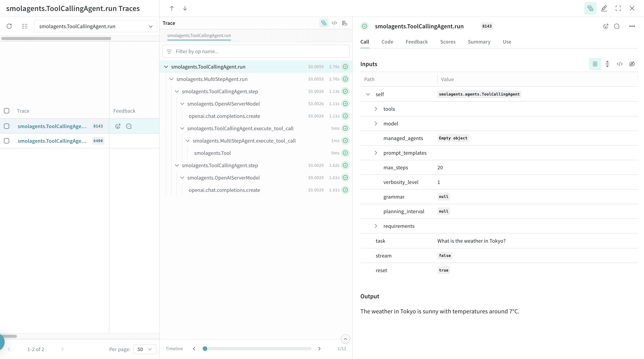Select all traces checkbox
The height and width of the screenshot is (359, 644).
pos(7,111)
